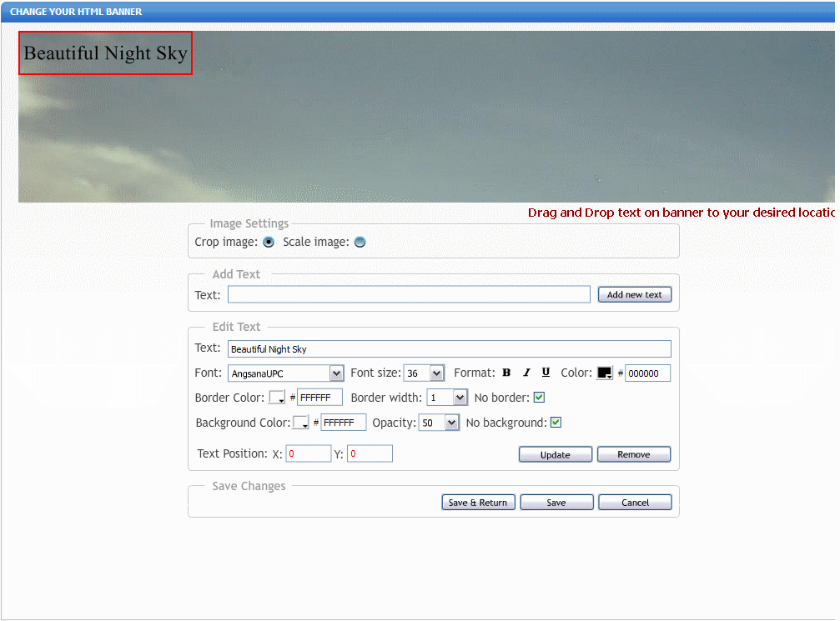Open the Border Color swatch picker
Viewport: 840px width, 621px height.
(x=277, y=398)
